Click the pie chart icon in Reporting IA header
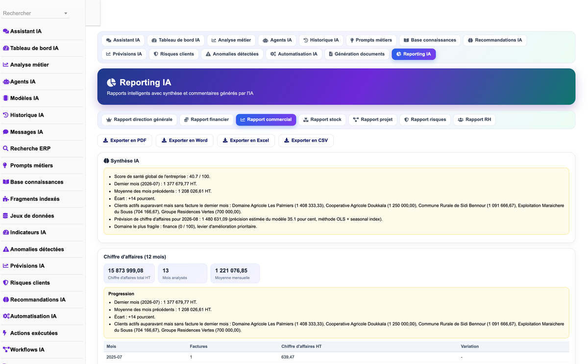Viewport: 588px width, 364px height. pos(112,82)
